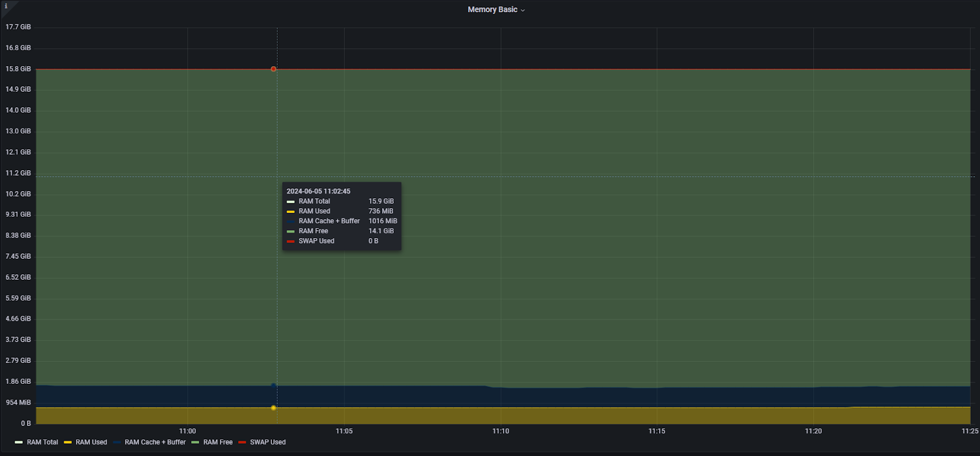Click the blue RAM Cache + Buffer legend swatch
Image resolution: width=980 pixels, height=456 pixels.
[117, 443]
